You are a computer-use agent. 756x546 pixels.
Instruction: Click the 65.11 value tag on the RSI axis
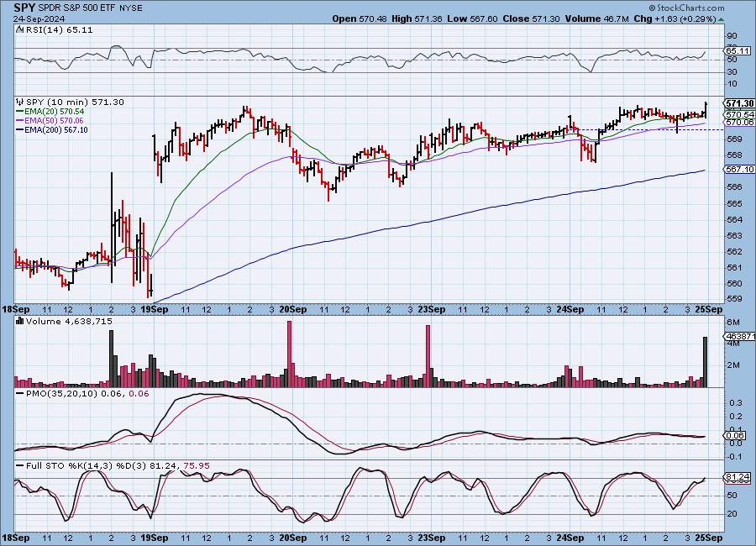[738, 50]
